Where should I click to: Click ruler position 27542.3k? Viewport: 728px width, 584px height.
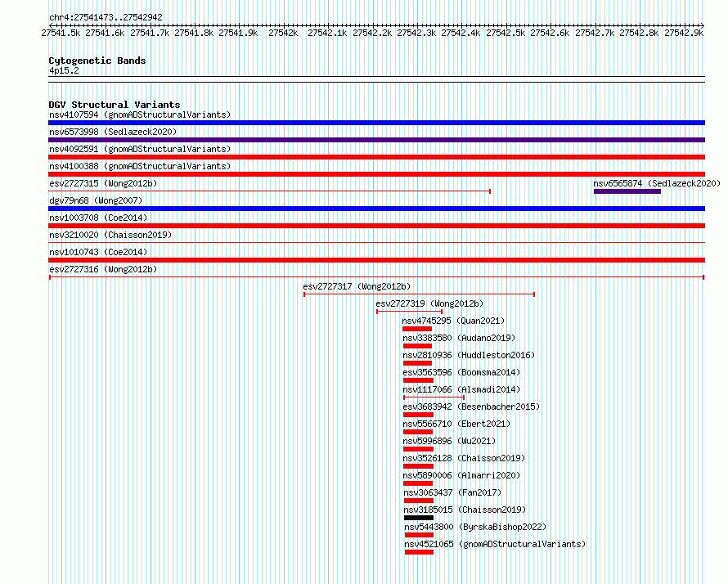416,33
